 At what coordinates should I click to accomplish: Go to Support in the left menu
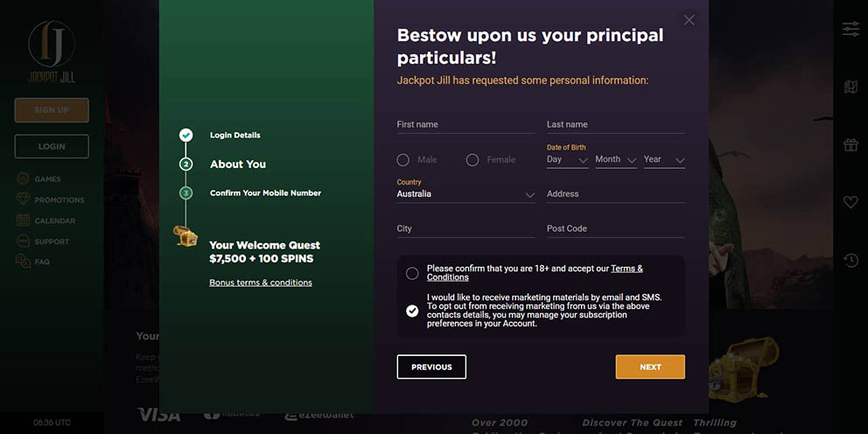[x=52, y=241]
